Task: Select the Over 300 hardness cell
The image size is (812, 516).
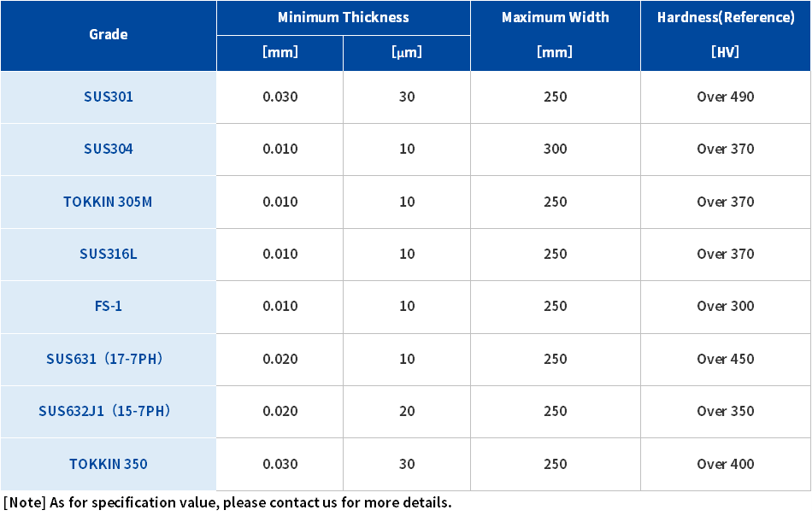Action: pos(726,307)
